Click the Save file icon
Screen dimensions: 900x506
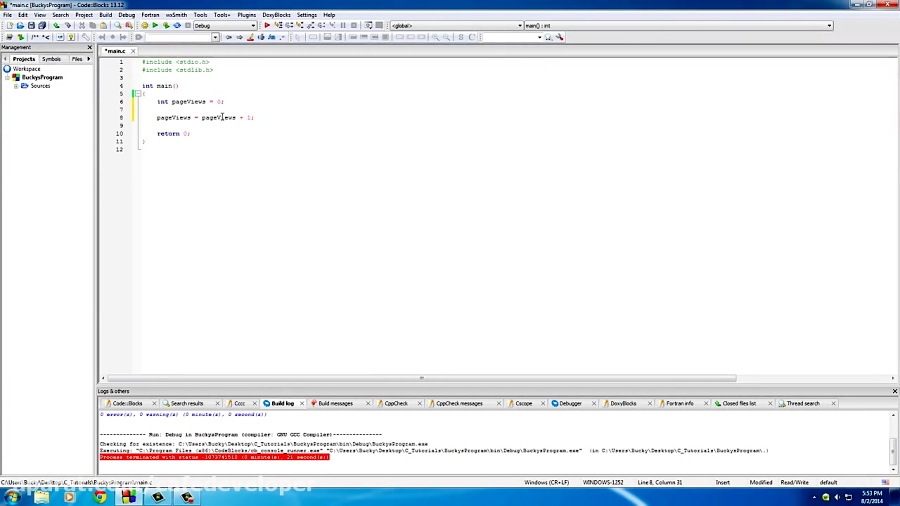[32, 25]
